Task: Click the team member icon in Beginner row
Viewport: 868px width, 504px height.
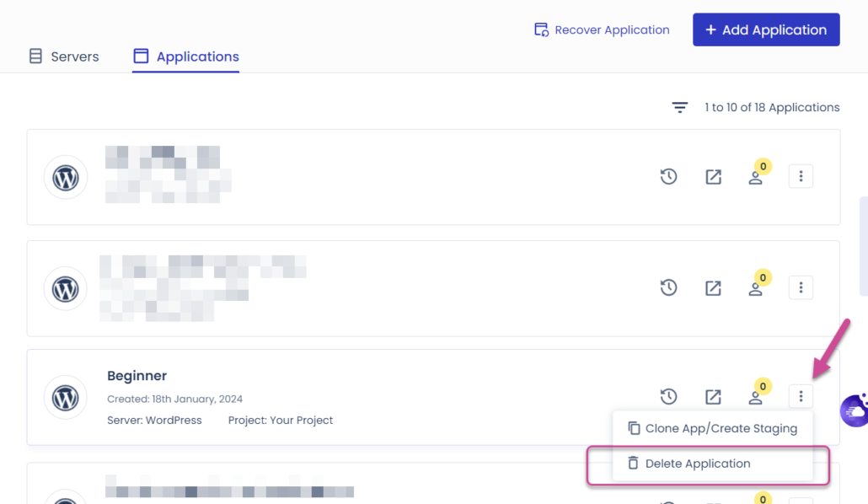Action: pos(756,398)
